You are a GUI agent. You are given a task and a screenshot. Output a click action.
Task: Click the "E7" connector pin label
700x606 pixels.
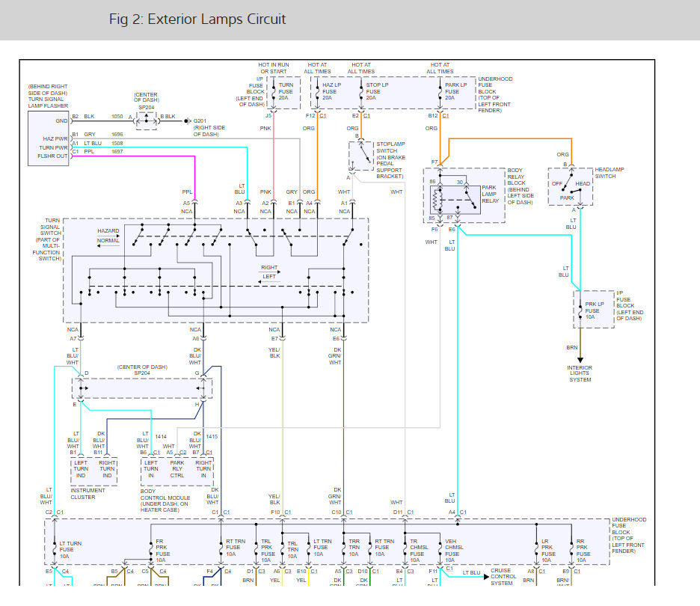click(x=274, y=339)
